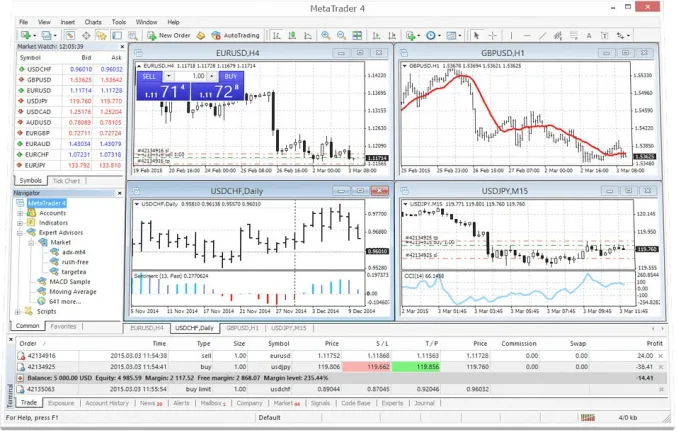Screen dimensions: 677x435
Task: Switch to Tick Chart tab in Market Watch
Action: pyautogui.click(x=66, y=181)
